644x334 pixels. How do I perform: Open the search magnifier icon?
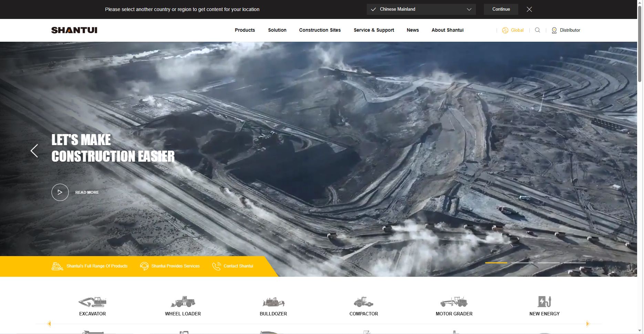pyautogui.click(x=537, y=30)
